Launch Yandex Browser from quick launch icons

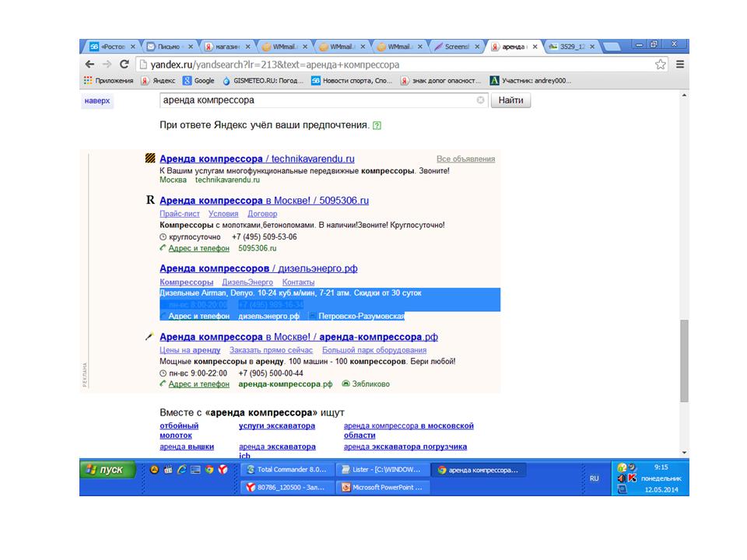pyautogui.click(x=223, y=470)
